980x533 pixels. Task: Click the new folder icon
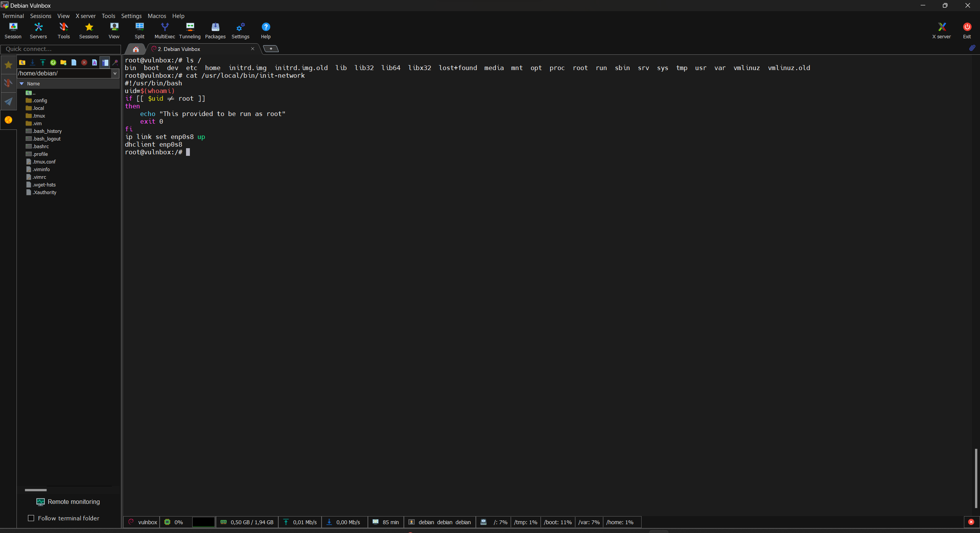point(64,62)
